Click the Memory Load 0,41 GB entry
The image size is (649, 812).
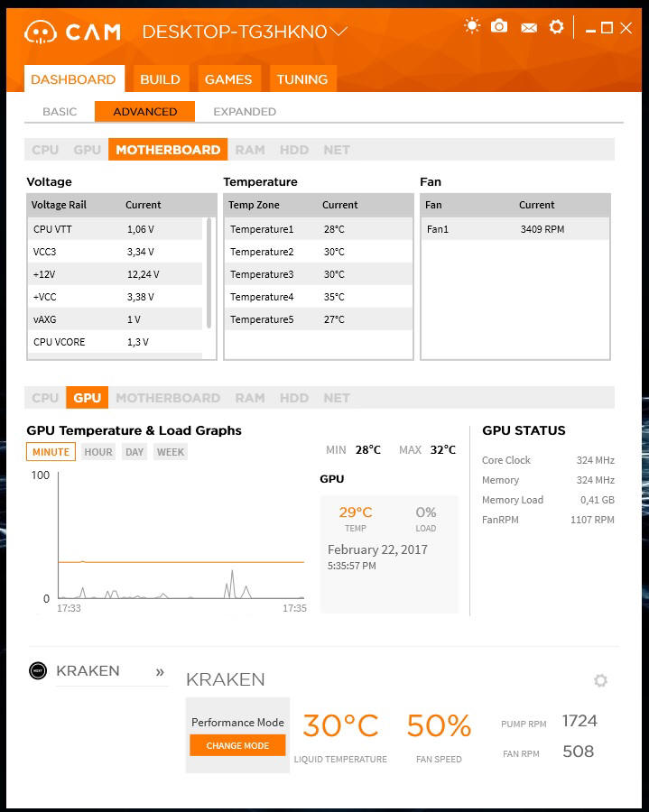tap(548, 500)
